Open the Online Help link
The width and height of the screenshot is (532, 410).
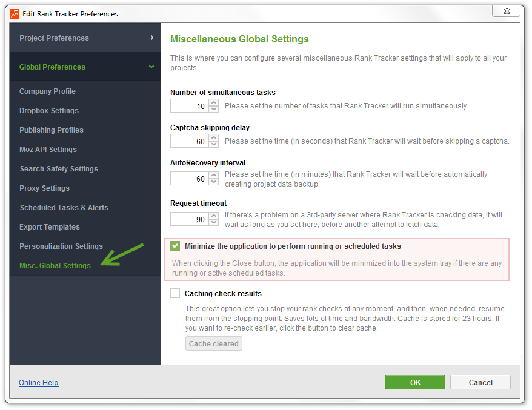[x=39, y=383]
